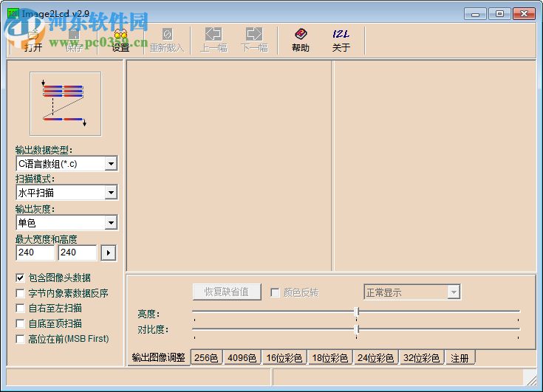
Task: Maximize the Image2Lcd window
Action: [499, 14]
